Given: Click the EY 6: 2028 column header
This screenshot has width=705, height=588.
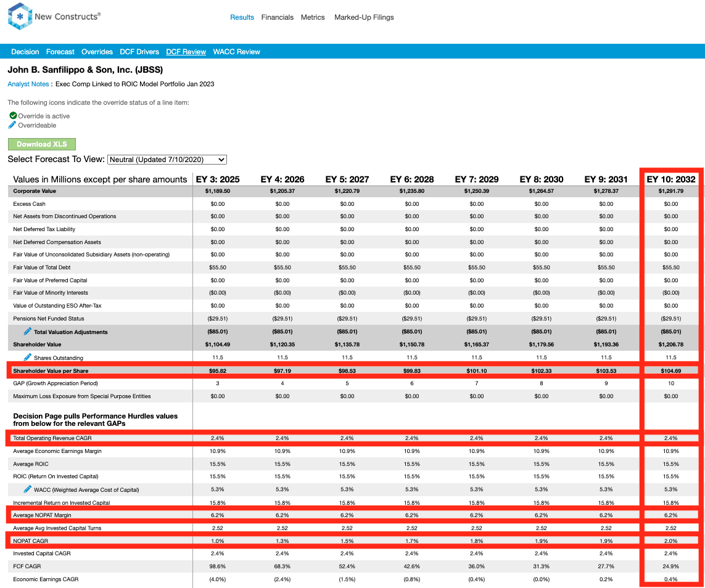Looking at the screenshot, I should tap(412, 179).
